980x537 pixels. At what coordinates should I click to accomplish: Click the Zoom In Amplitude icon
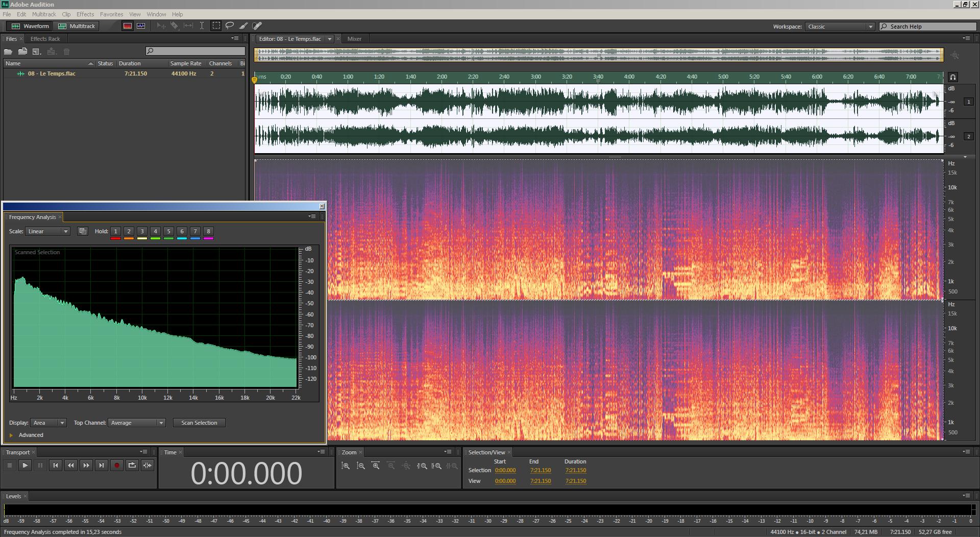tap(346, 466)
